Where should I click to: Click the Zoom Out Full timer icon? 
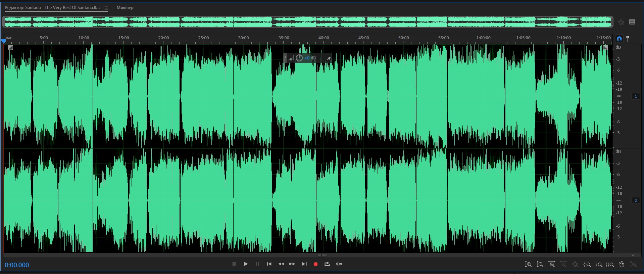click(x=622, y=265)
